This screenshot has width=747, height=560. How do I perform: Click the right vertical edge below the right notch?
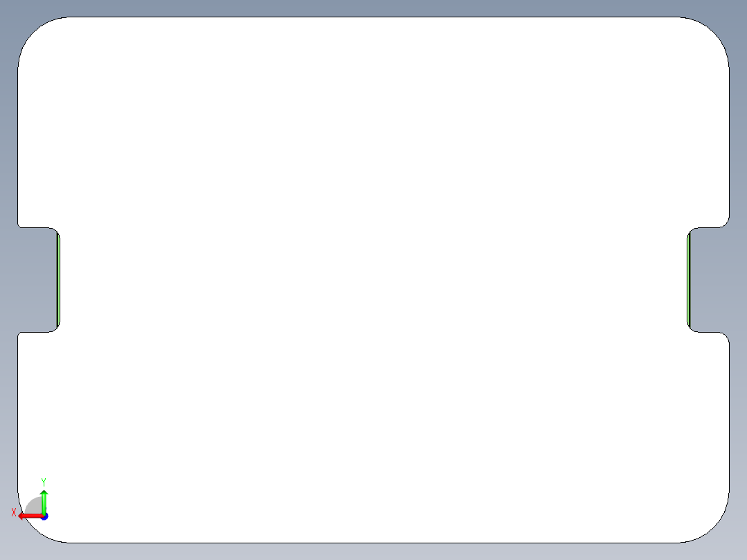[x=730, y=414]
